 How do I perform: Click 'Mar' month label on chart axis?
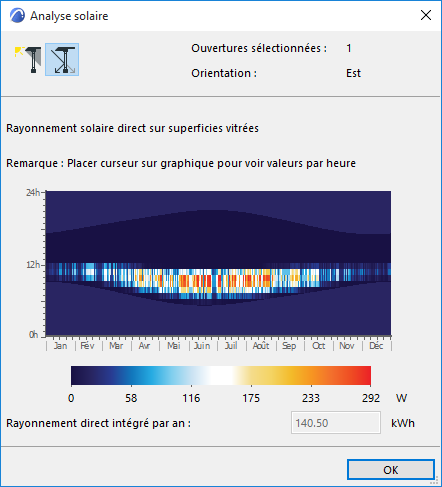pyautogui.click(x=116, y=346)
